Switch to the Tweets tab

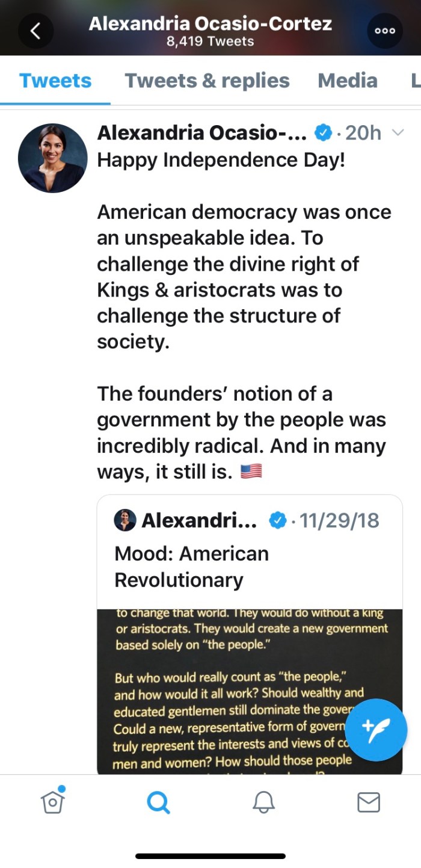click(55, 81)
